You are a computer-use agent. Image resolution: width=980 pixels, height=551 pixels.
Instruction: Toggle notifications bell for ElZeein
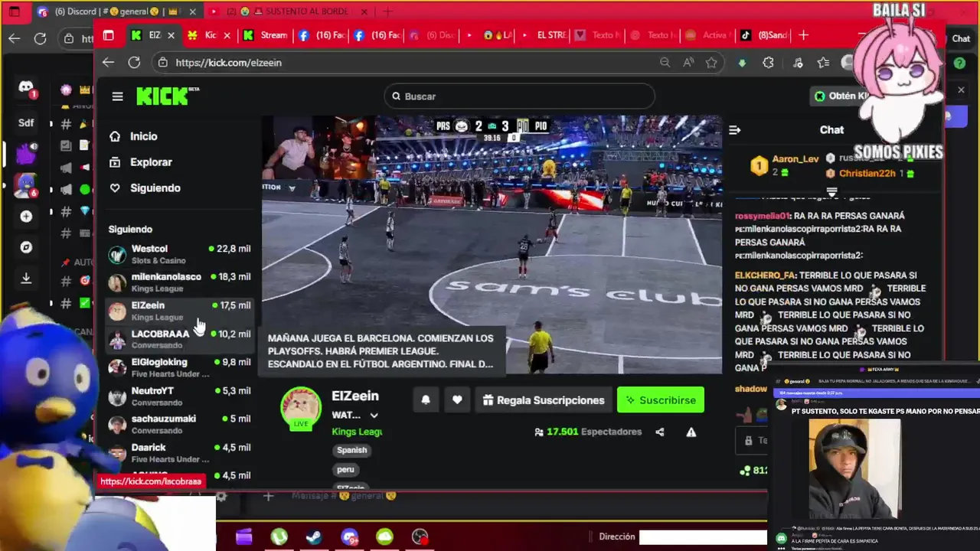[x=426, y=400]
